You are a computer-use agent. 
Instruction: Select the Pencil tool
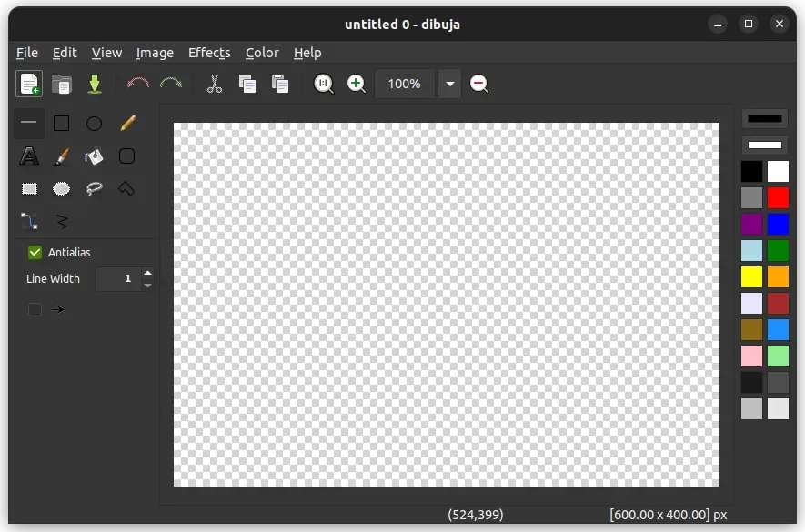coord(127,124)
